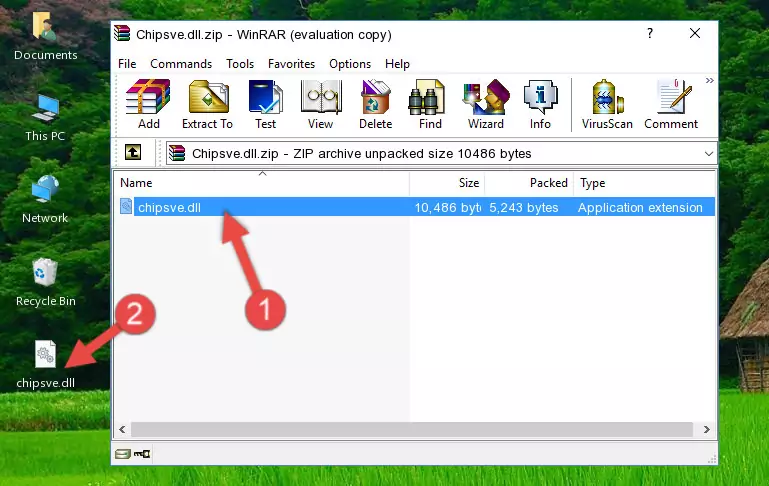Image resolution: width=769 pixels, height=486 pixels.
Task: Expand hidden toolbar buttons chevron
Action: [709, 81]
